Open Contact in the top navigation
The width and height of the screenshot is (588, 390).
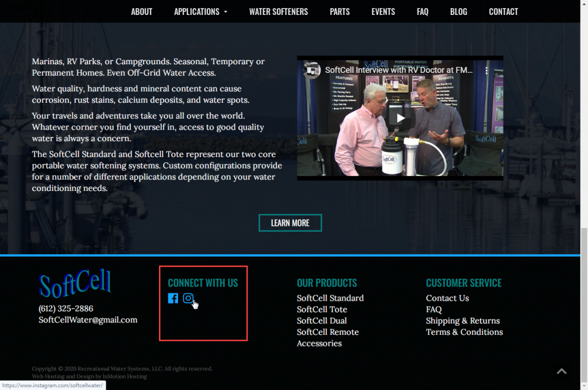pos(503,11)
